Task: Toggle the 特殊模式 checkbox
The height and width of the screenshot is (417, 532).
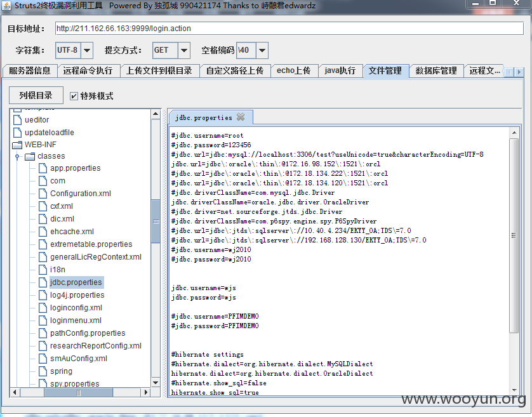Action: 74,96
